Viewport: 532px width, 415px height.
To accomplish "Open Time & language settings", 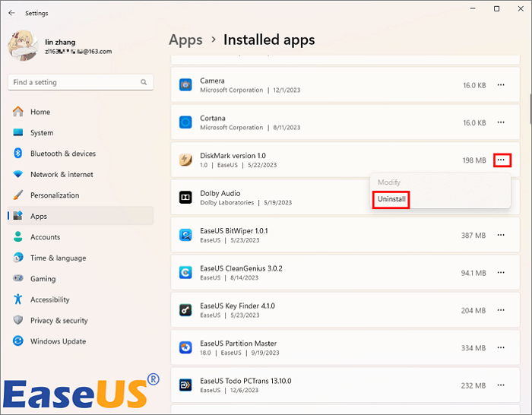I will [81, 258].
